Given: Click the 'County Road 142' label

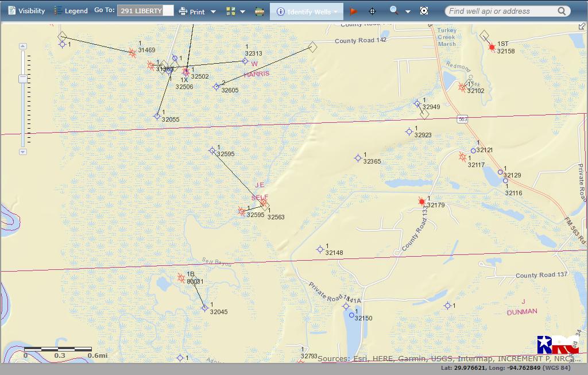Looking at the screenshot, I should tap(361, 41).
